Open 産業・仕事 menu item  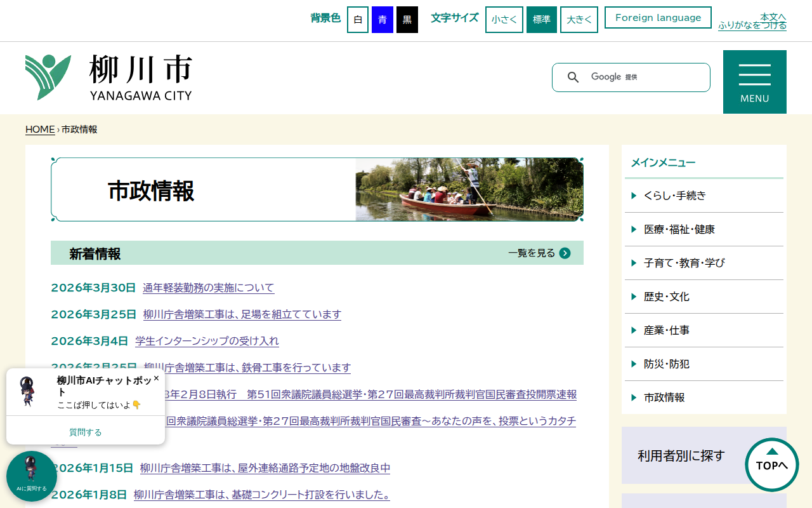[704, 330]
